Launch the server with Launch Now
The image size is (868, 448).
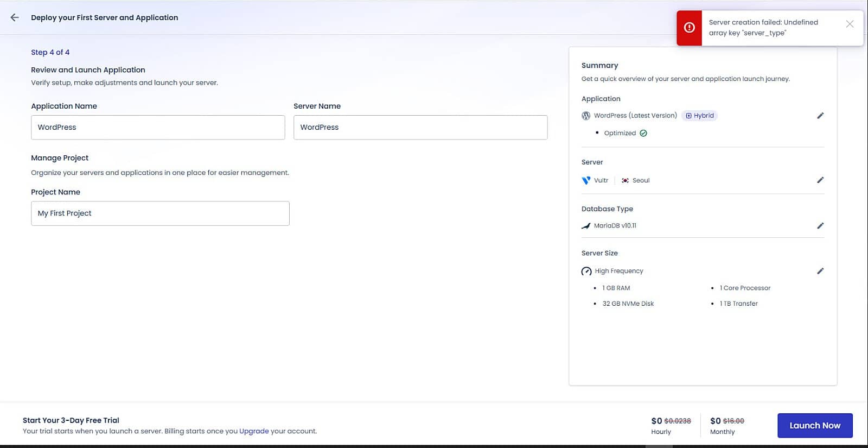click(815, 425)
